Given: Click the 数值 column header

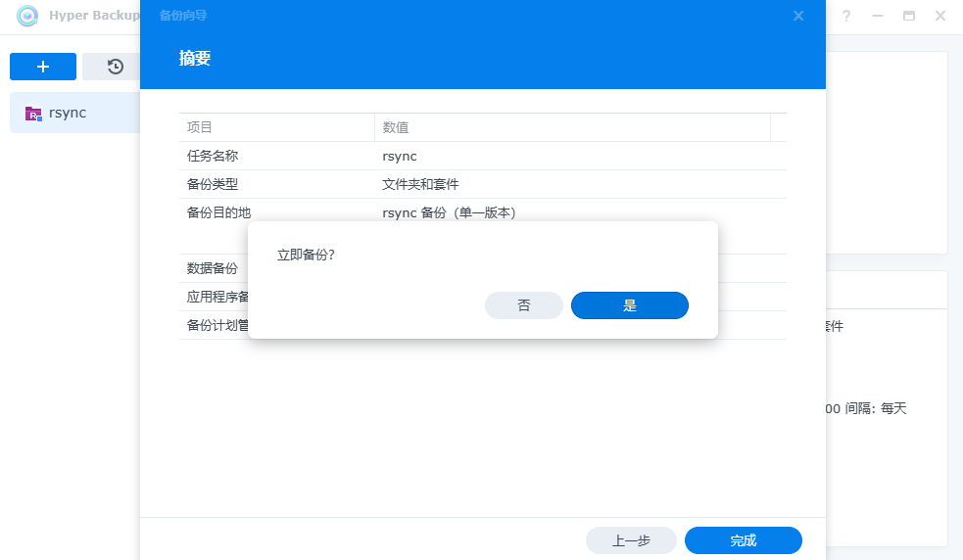Looking at the screenshot, I should (572, 127).
